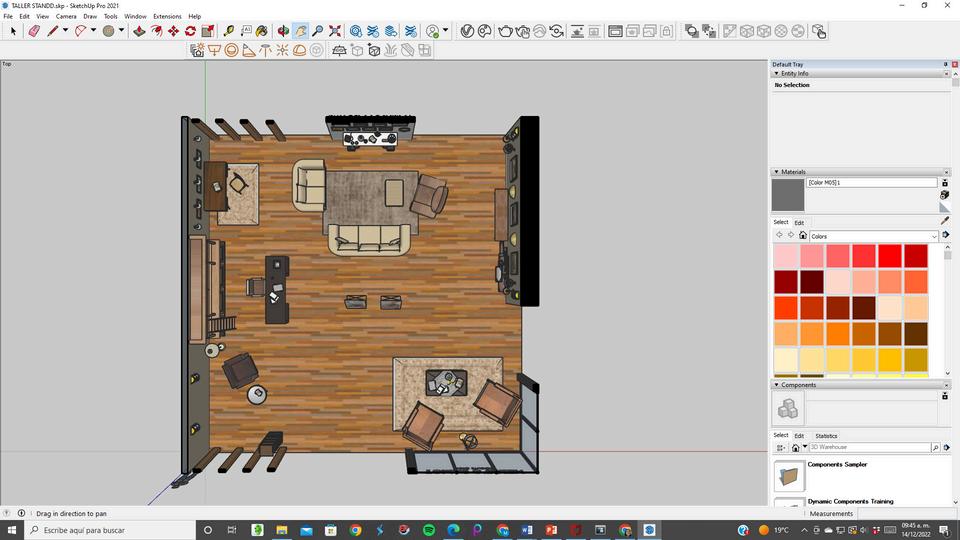Screen dimensions: 960x540
Task: Open the Camera menu
Action: point(66,16)
